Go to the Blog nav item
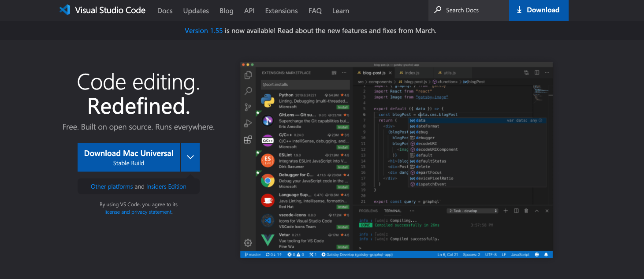This screenshot has width=644, height=279. coord(227,11)
